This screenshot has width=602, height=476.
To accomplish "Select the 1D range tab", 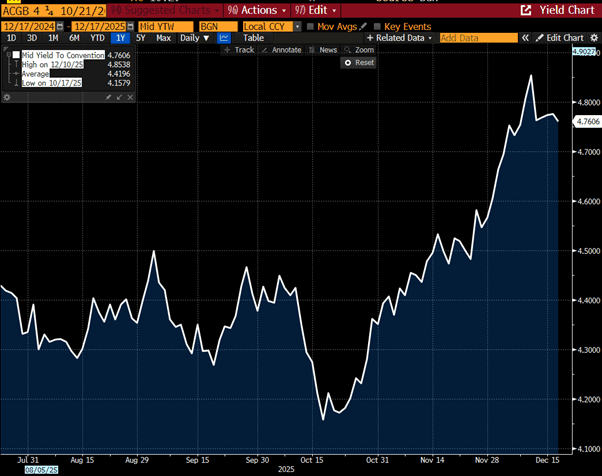I will tap(12, 38).
